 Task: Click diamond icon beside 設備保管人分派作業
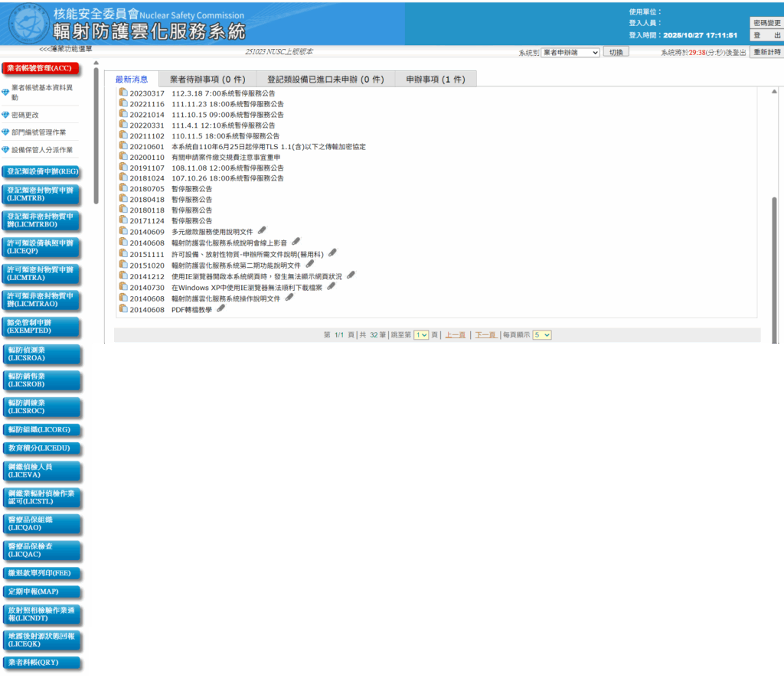[x=5, y=150]
